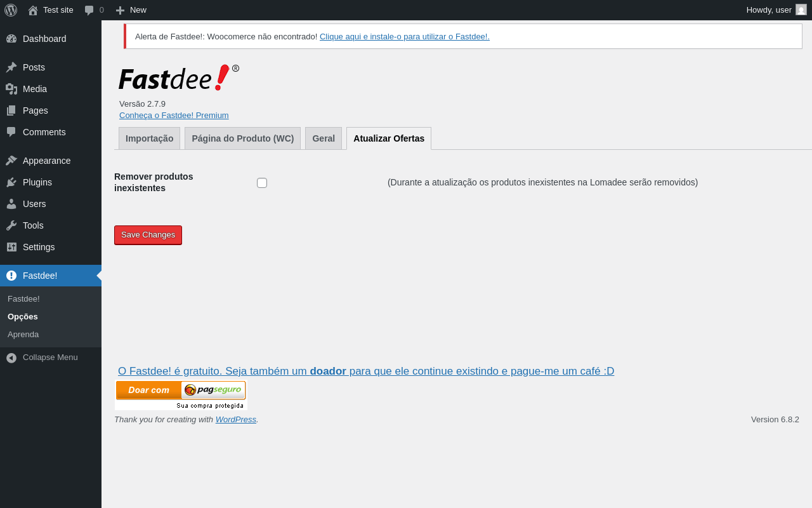Click the Posts pushpin icon
This screenshot has width=812, height=508.
pyautogui.click(x=11, y=67)
